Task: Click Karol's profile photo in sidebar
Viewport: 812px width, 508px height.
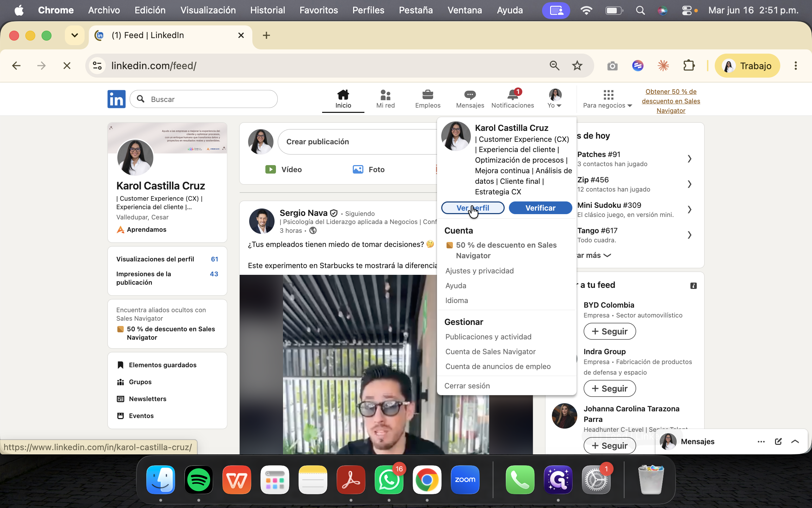Action: pos(135,157)
